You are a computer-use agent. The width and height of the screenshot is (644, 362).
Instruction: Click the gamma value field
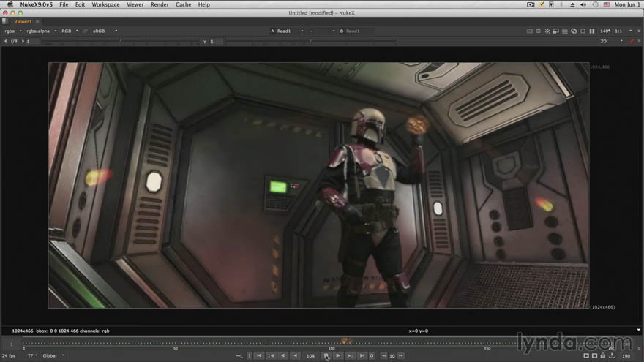[x=217, y=42]
